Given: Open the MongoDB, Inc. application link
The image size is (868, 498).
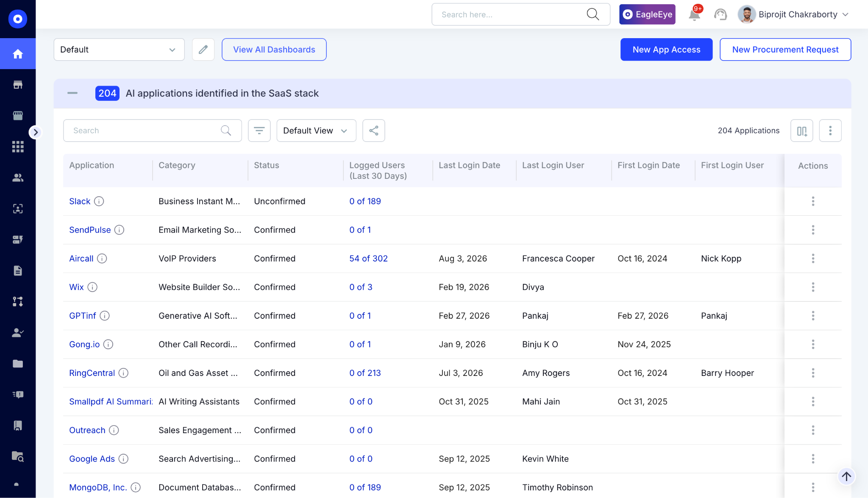Looking at the screenshot, I should 98,487.
